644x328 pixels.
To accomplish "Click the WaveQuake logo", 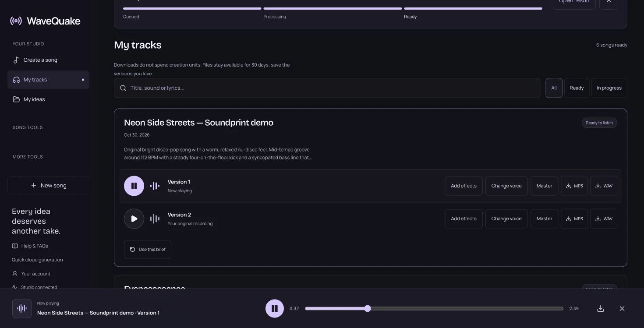I will click(45, 21).
